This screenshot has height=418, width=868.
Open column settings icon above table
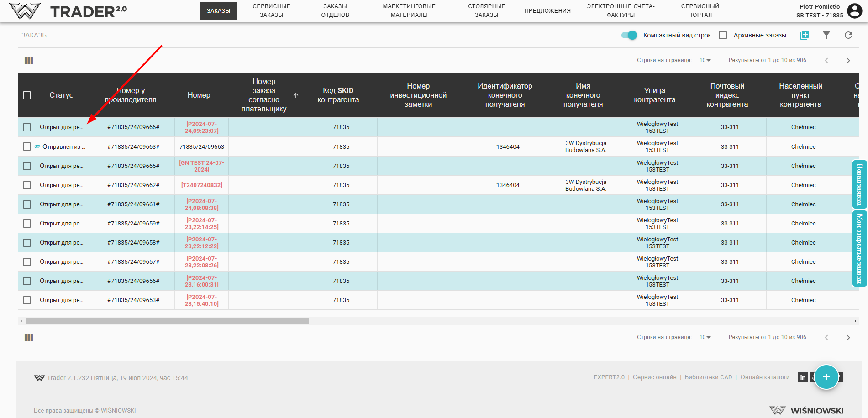click(x=29, y=61)
